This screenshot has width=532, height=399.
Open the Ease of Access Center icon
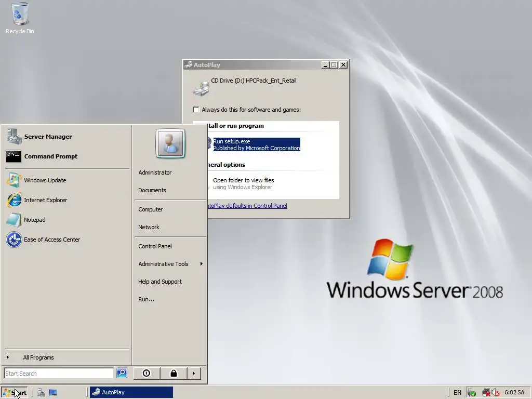(x=14, y=240)
